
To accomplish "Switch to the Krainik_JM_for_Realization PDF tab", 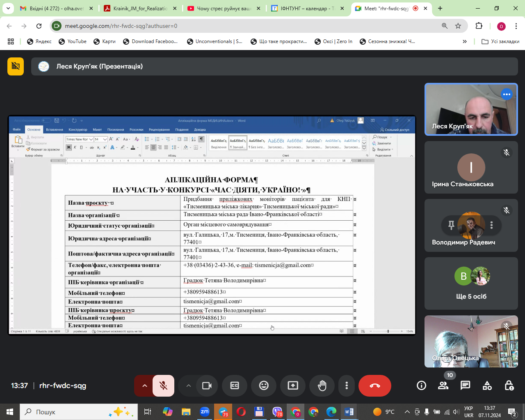I will tap(140, 8).
